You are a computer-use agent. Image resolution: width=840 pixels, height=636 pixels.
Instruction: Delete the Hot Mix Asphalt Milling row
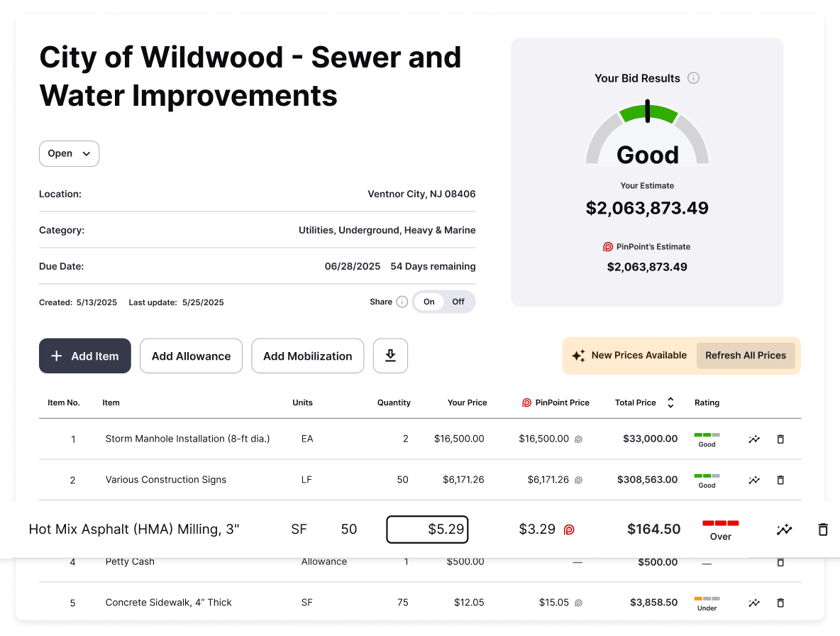[823, 530]
